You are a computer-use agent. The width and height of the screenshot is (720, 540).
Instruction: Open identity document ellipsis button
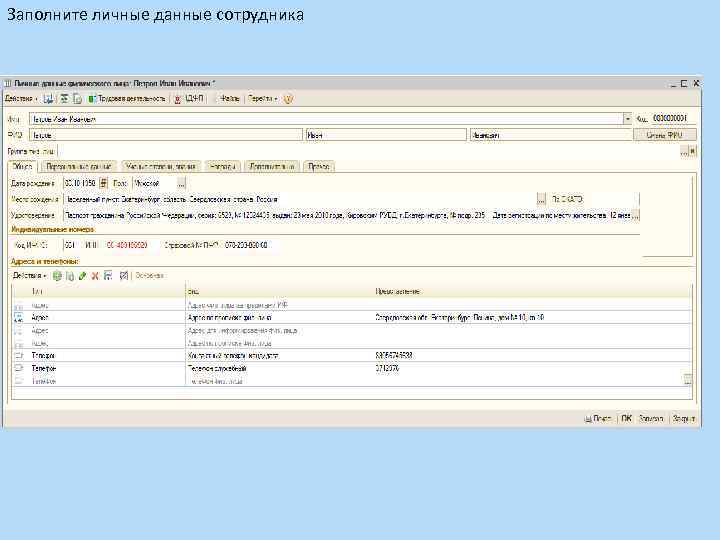[636, 215]
